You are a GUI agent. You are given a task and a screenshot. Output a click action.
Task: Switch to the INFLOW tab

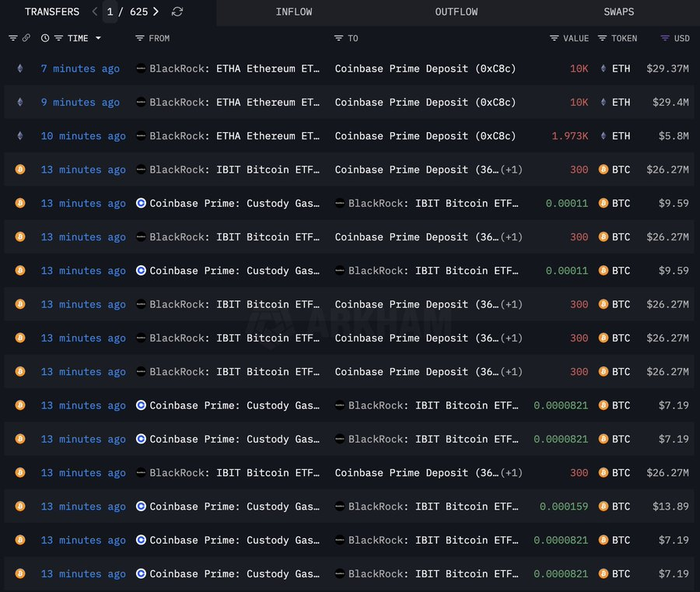pos(294,12)
